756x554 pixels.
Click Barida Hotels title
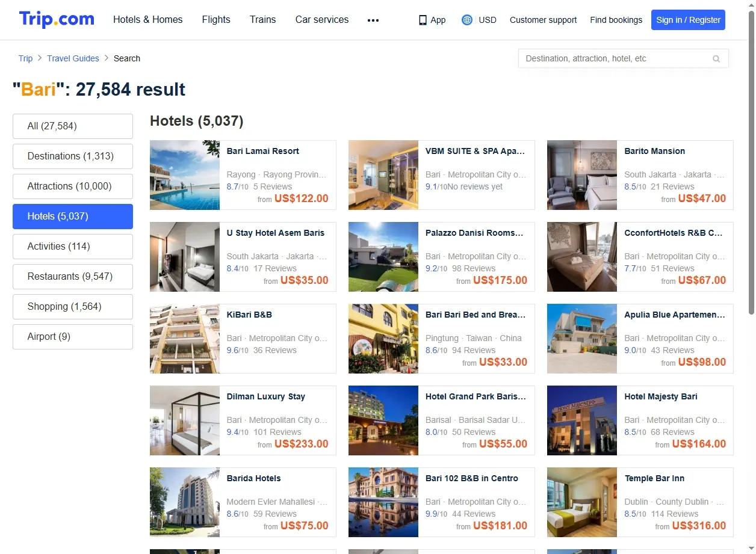click(x=253, y=478)
